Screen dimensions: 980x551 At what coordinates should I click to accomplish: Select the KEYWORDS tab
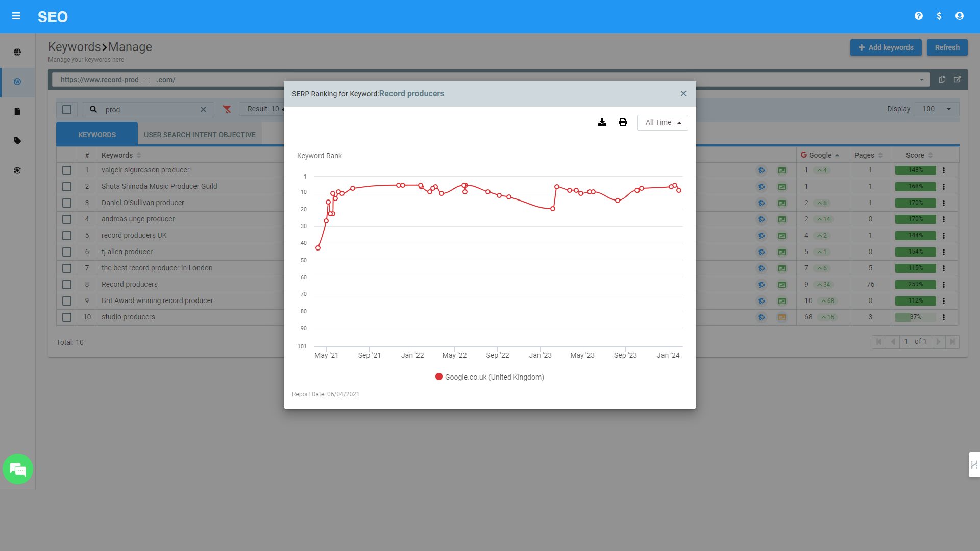click(x=97, y=135)
